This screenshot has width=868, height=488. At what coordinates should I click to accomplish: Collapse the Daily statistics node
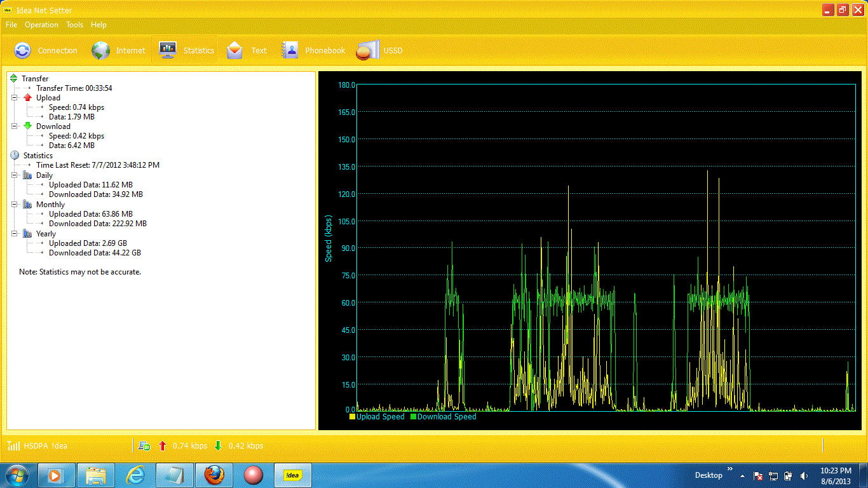pos(15,175)
